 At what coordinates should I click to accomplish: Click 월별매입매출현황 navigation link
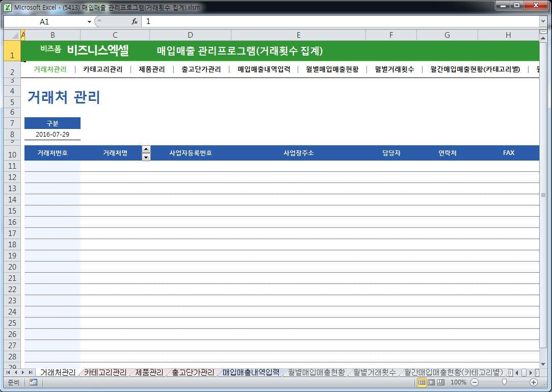332,69
